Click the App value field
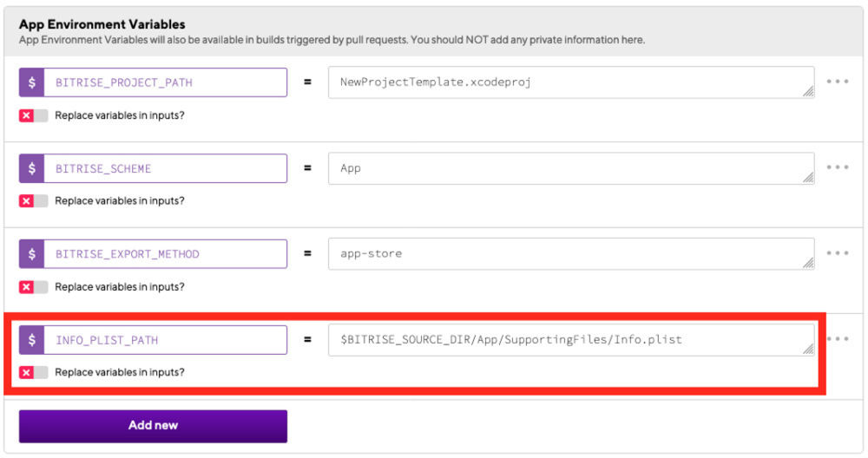Screen dimensions: 868x458 [571, 168]
